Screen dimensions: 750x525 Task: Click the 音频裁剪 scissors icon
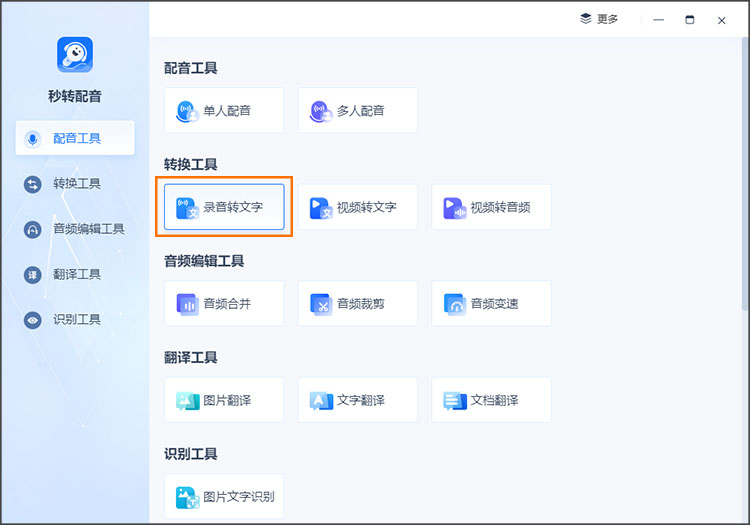[x=321, y=305]
